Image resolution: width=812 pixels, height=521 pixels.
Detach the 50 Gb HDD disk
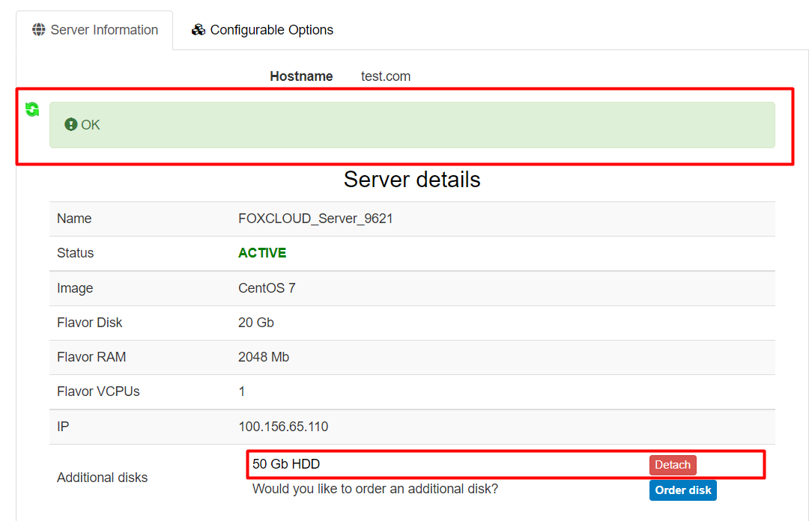[x=672, y=465]
